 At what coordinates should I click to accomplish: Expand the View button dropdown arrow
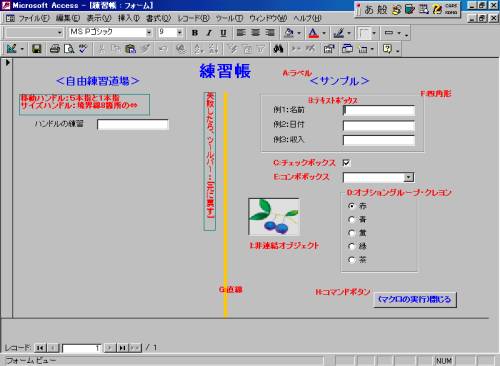tap(22, 49)
